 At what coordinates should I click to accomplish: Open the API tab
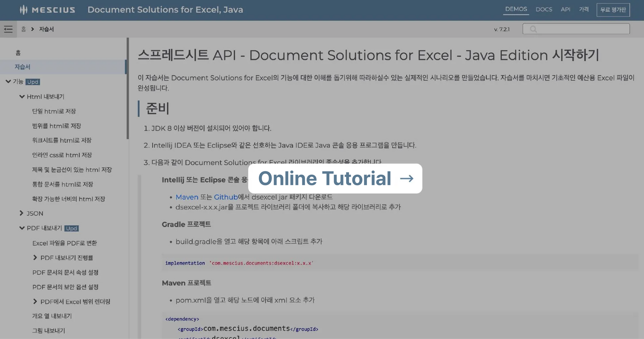click(x=565, y=9)
